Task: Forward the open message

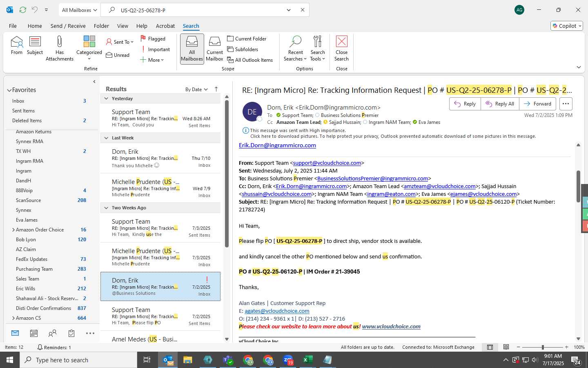Action: point(537,104)
